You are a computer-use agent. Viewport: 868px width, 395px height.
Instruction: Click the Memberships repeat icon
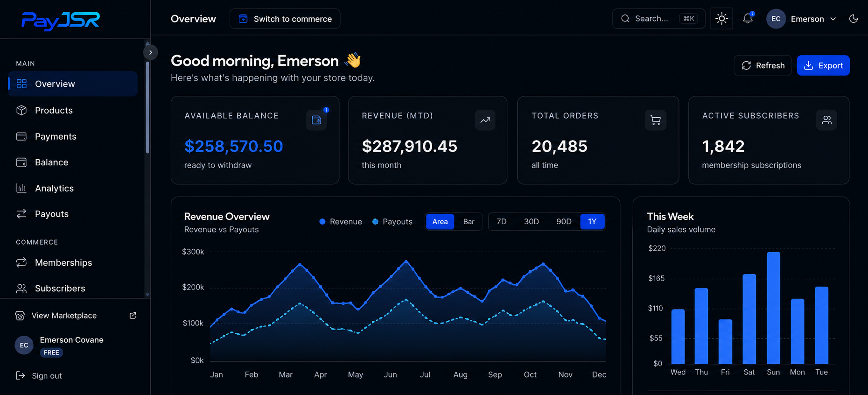pos(21,262)
